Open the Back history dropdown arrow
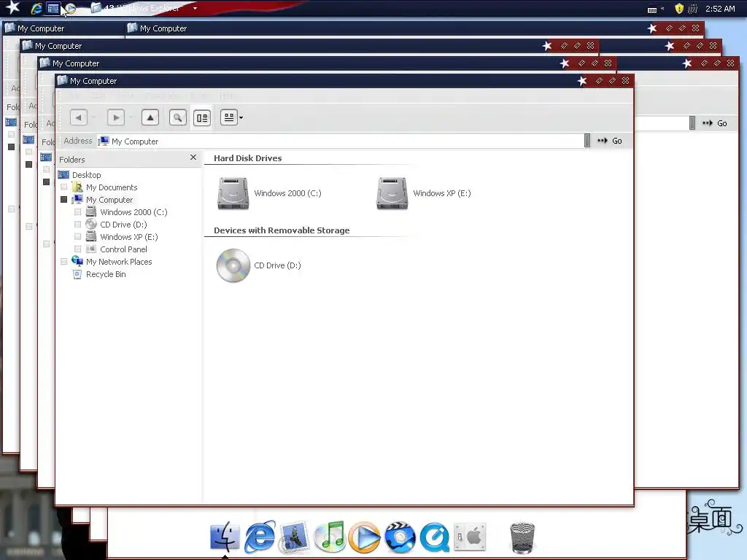This screenshot has height=560, width=747. tap(94, 117)
